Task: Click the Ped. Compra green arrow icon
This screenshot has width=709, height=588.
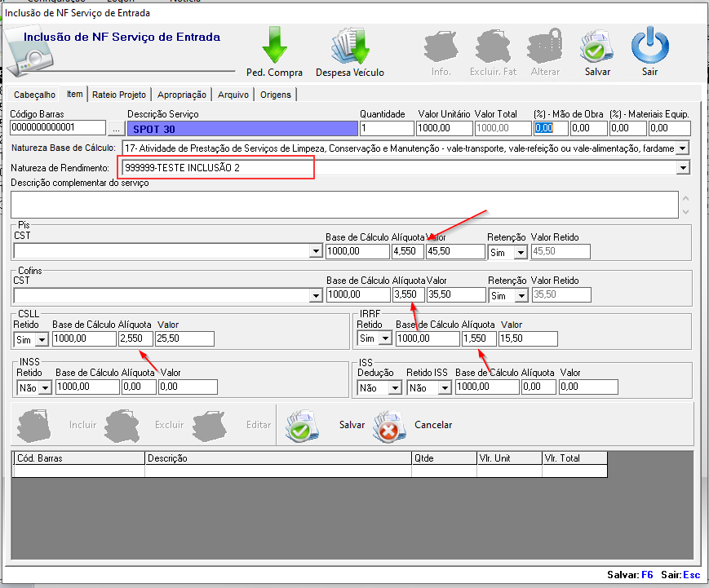Action: (274, 45)
